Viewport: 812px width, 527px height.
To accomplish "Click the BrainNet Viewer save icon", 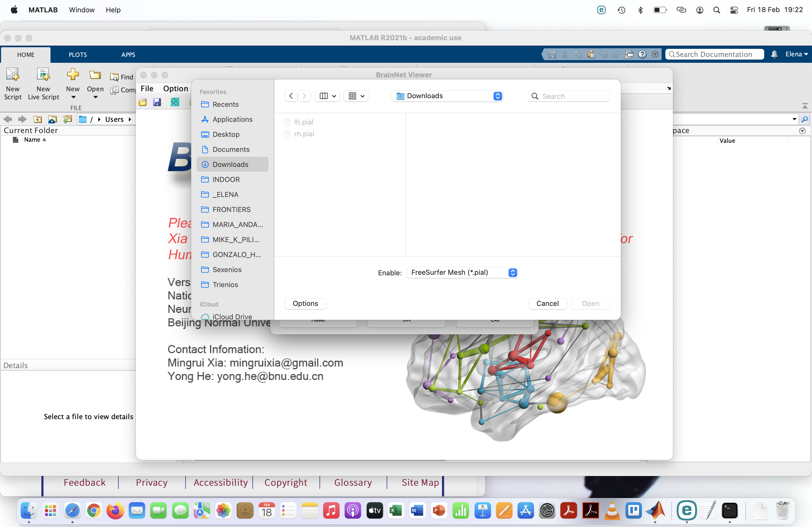I will (x=157, y=102).
